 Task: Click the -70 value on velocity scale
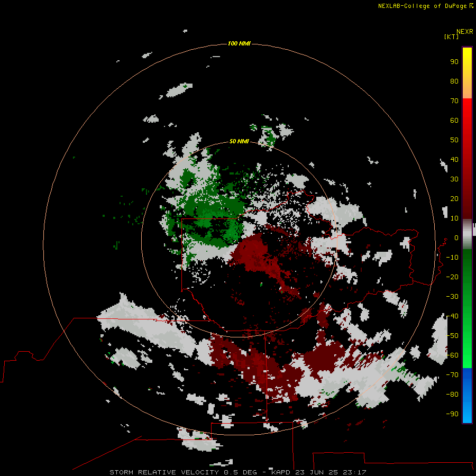tap(452, 375)
